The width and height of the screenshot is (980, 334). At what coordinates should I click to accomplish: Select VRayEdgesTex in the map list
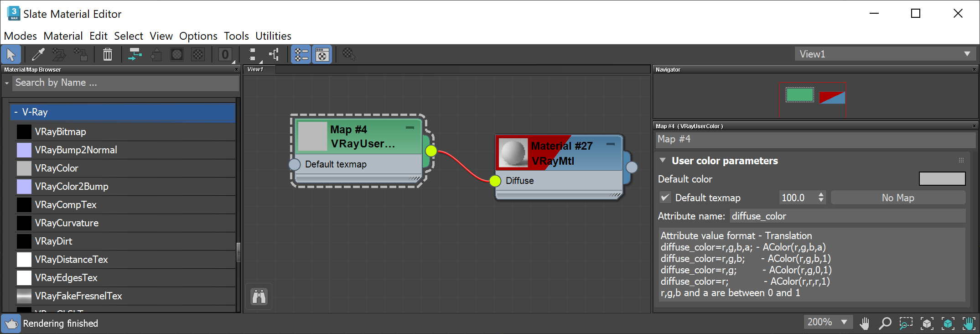click(x=125, y=278)
